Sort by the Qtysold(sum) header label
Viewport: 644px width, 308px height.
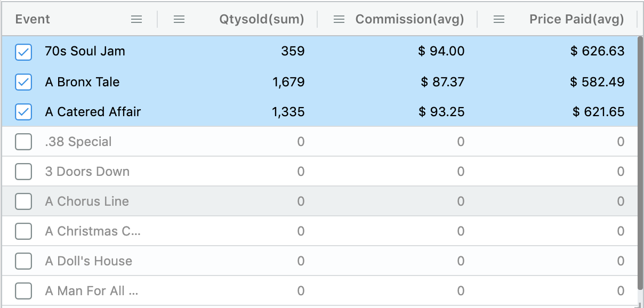pyautogui.click(x=261, y=19)
